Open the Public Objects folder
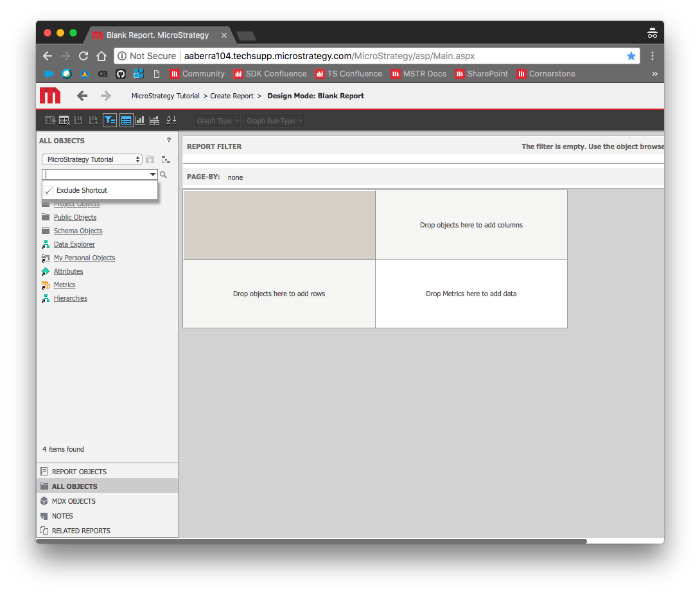 point(75,217)
